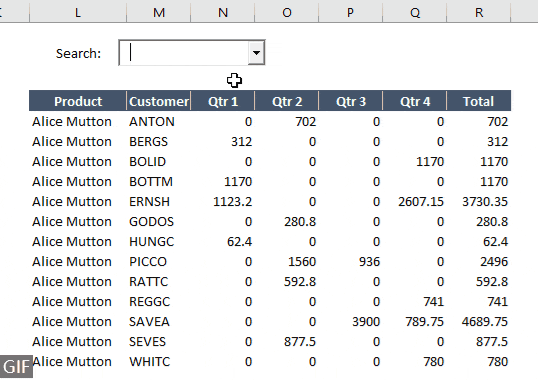The width and height of the screenshot is (538, 380).
Task: Select Total value 702 for ANTON
Action: [x=498, y=121]
